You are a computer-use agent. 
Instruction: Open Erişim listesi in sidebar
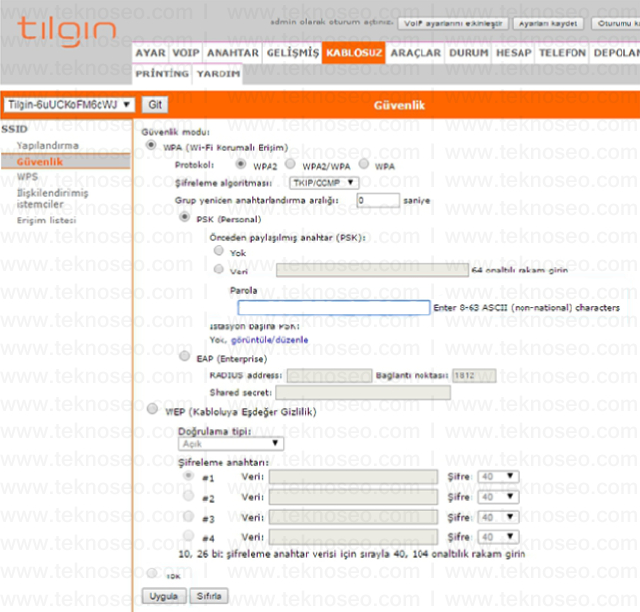click(46, 220)
